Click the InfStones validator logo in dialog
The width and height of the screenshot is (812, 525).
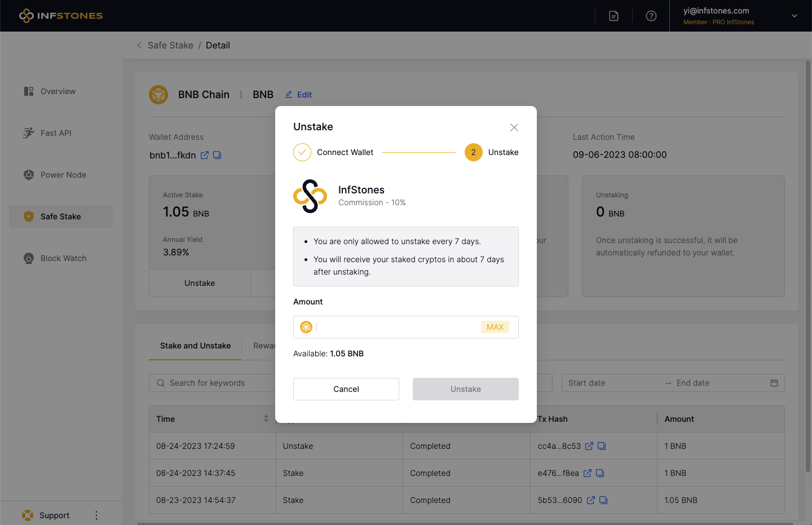tap(310, 196)
